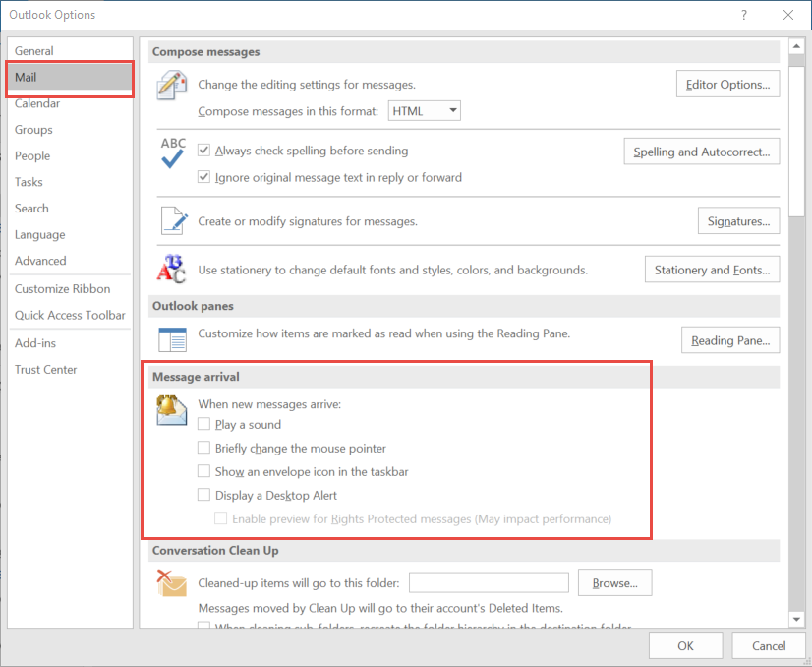
Task: Close the Outlook Options dialog
Action: 788,15
